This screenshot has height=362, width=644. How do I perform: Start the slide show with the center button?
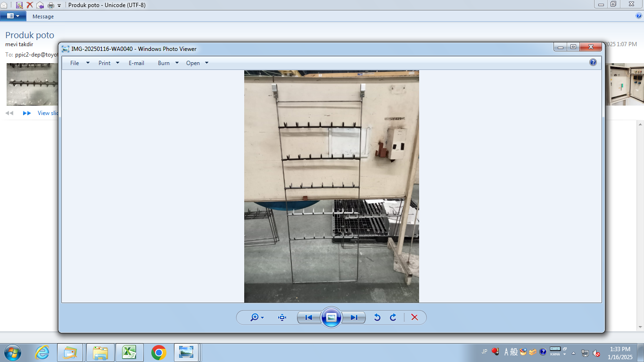point(331,317)
